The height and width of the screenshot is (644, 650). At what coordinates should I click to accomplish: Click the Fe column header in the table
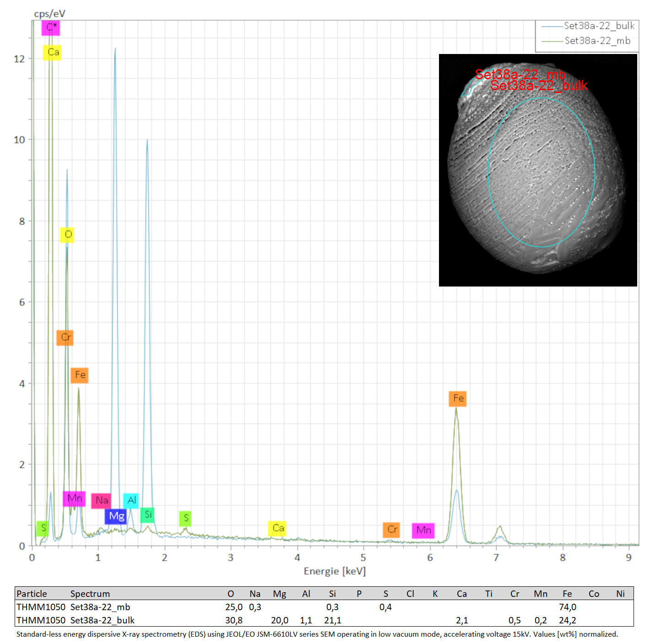point(567,594)
